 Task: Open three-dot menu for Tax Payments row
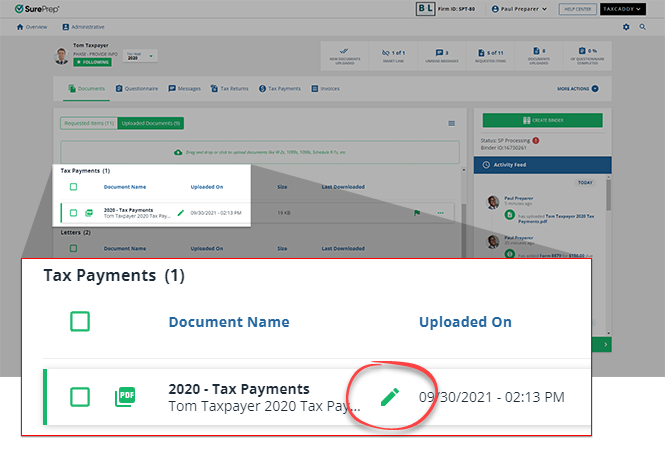click(441, 213)
